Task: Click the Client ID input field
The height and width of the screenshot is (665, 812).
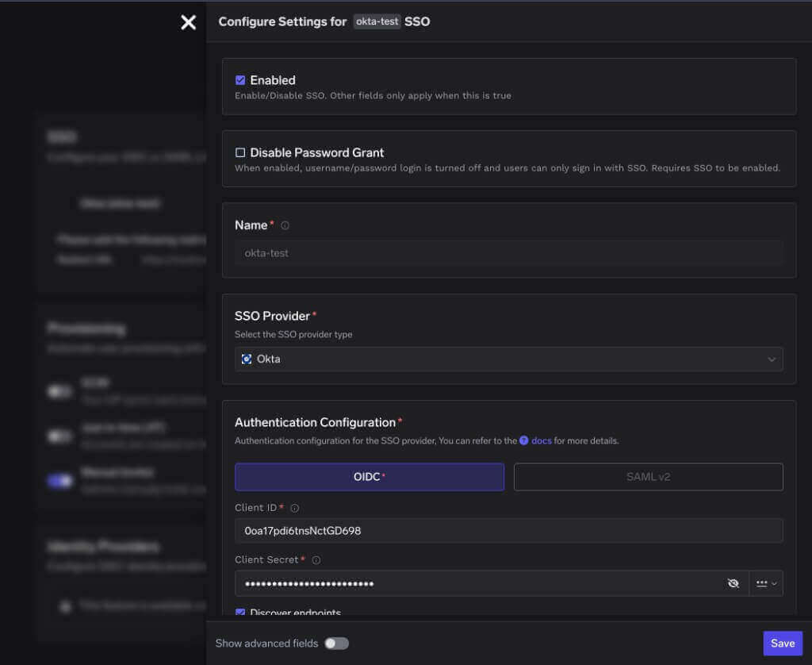Action: (508, 531)
